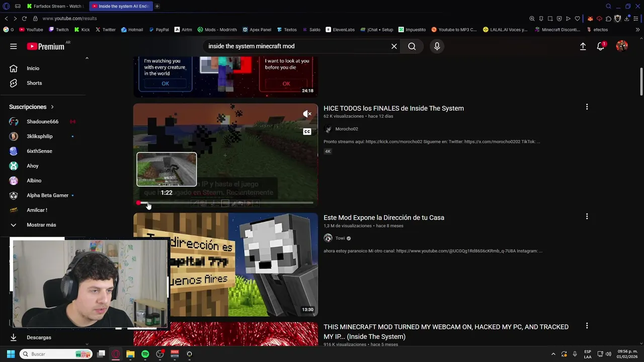
Task: Open options for Este Mod Expone video
Action: point(587,217)
